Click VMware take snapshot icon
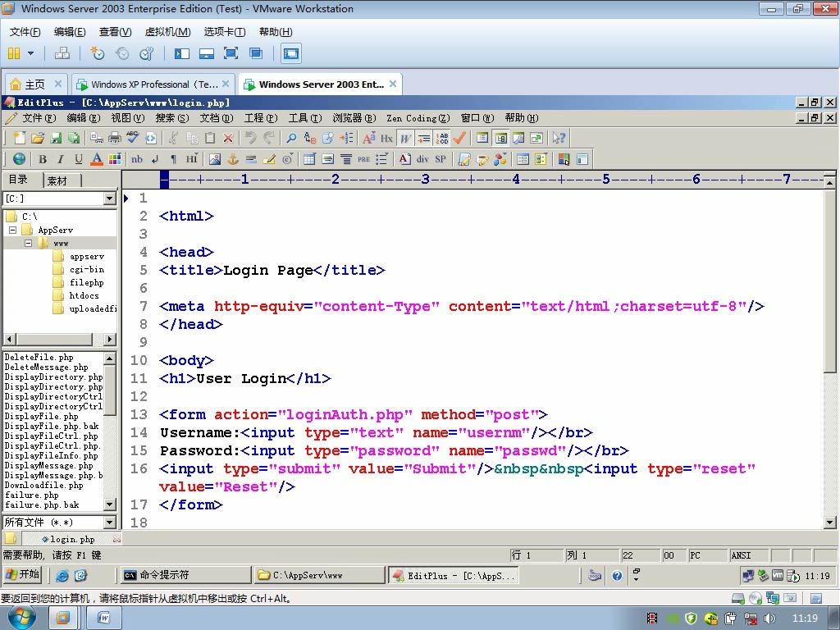Screen dimensions: 840x630 [x=97, y=53]
